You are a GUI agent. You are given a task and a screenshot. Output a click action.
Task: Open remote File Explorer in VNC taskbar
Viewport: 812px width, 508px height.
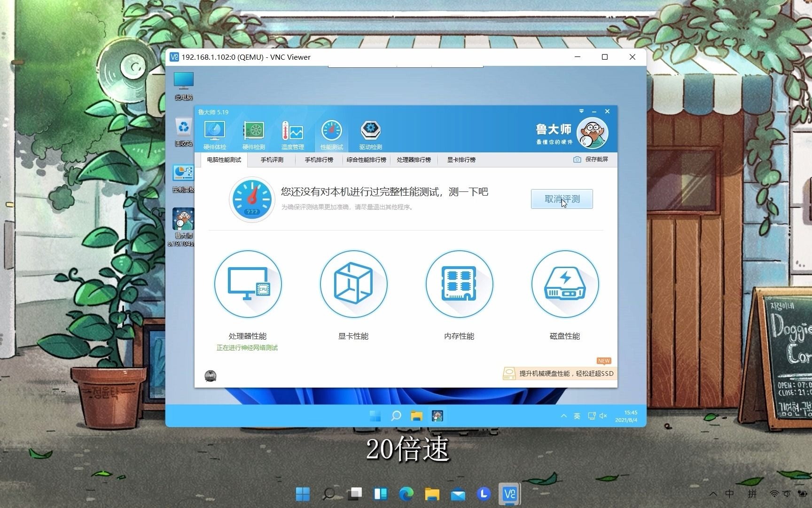[x=417, y=416]
